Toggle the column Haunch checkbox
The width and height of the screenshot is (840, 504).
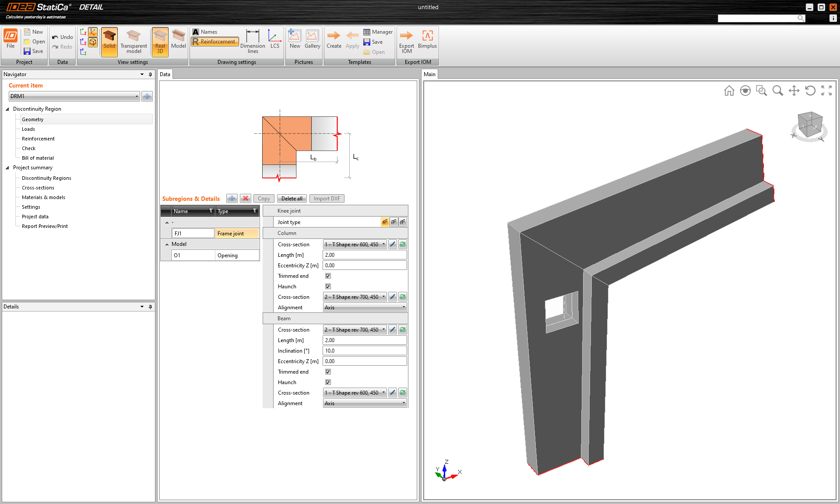click(328, 287)
